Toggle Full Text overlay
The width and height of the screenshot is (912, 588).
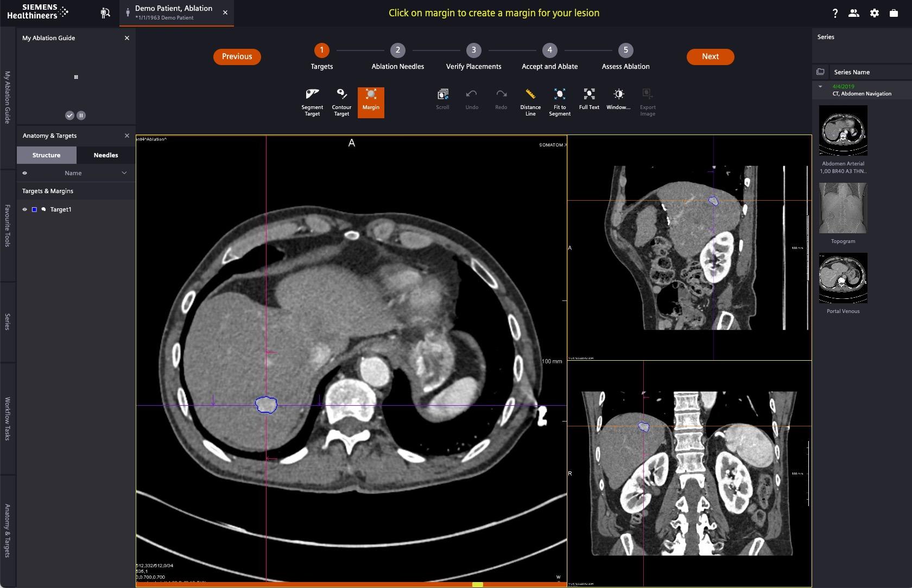click(x=589, y=100)
